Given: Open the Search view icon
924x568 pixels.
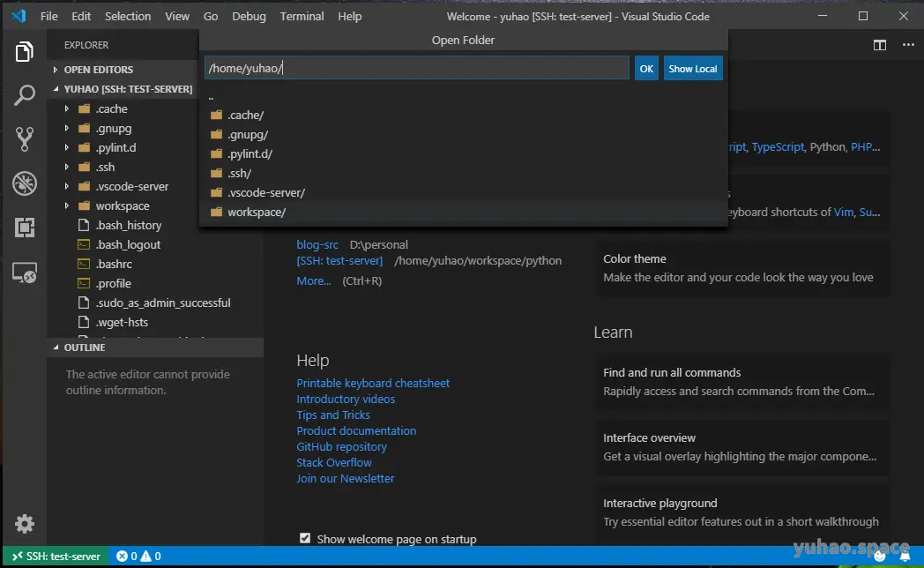Looking at the screenshot, I should [24, 95].
